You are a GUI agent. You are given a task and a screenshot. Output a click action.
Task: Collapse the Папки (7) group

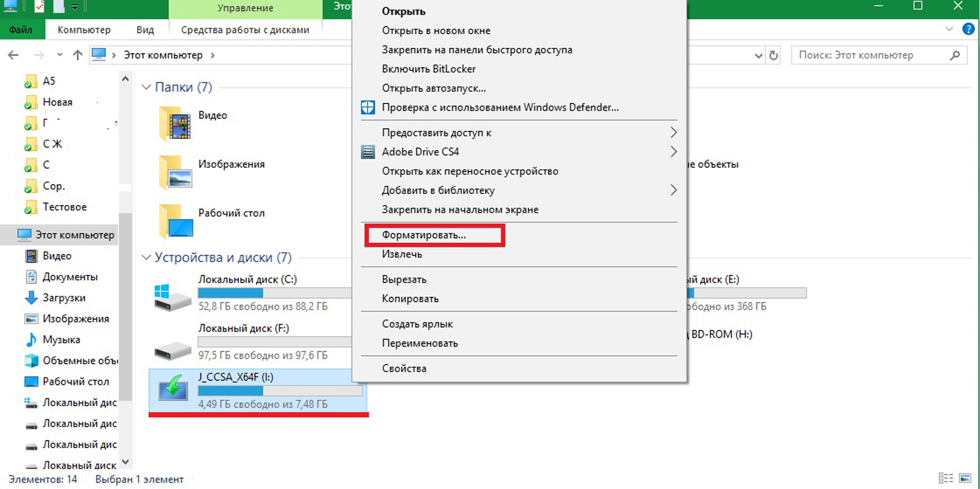[146, 88]
